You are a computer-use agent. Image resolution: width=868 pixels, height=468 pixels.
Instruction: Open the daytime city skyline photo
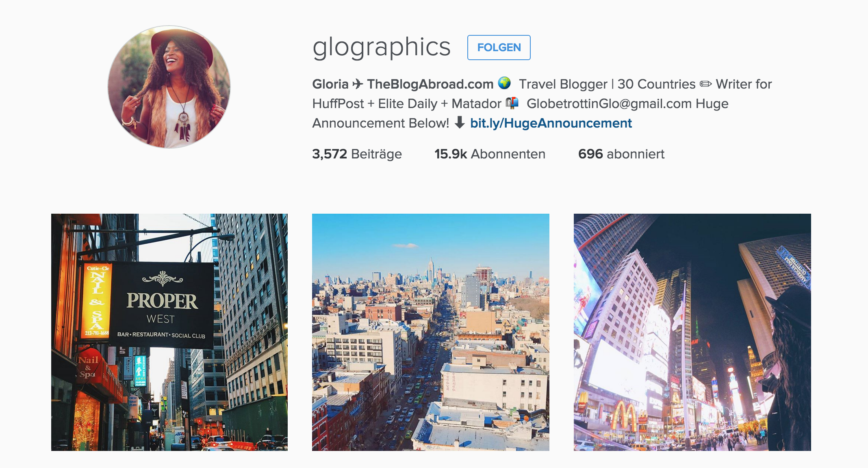(431, 332)
